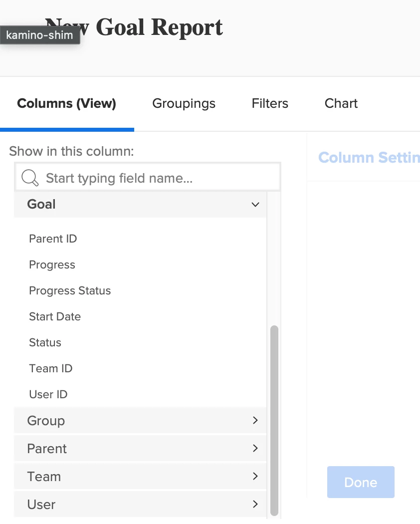Expand the Group section arrow
This screenshot has width=420, height=524.
click(x=255, y=421)
